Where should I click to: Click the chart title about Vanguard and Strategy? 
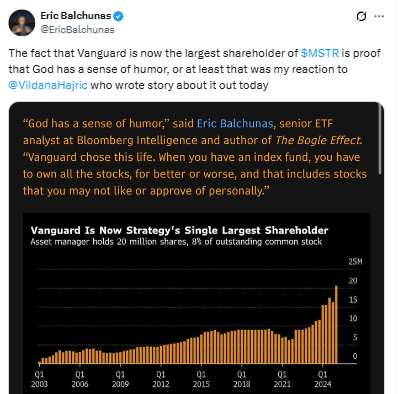(179, 230)
